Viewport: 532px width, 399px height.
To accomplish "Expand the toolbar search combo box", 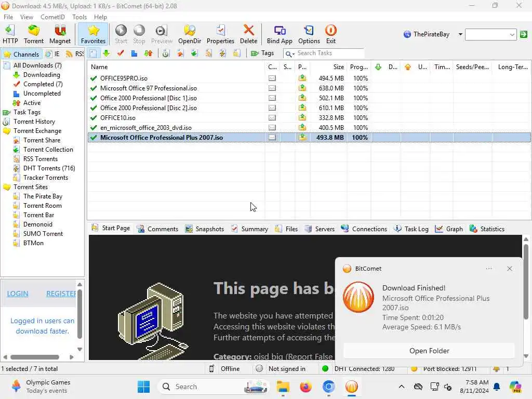I will tap(512, 35).
